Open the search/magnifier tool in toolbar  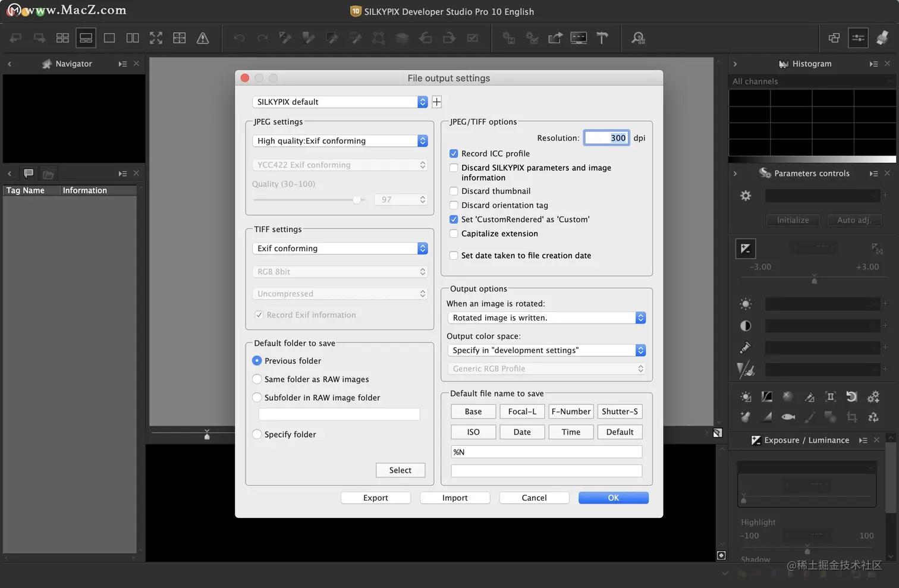(x=638, y=38)
